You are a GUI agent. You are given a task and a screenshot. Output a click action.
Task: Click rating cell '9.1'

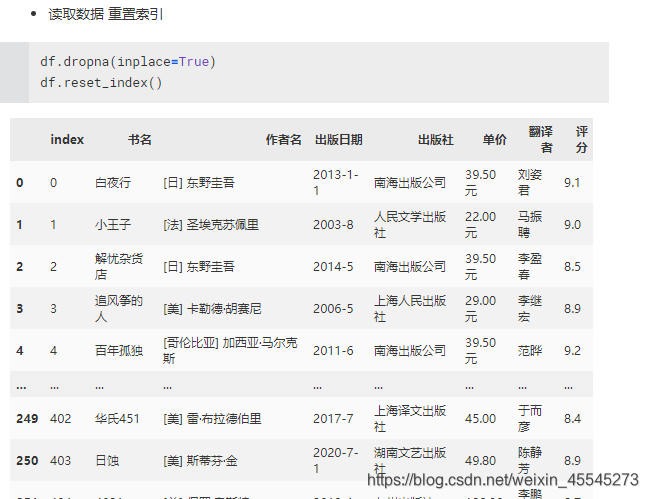coord(572,182)
